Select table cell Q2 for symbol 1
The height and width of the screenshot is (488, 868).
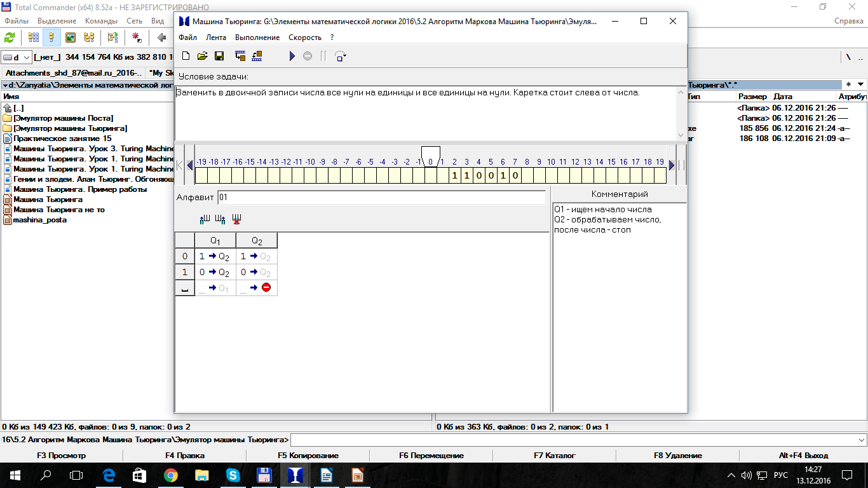257,273
